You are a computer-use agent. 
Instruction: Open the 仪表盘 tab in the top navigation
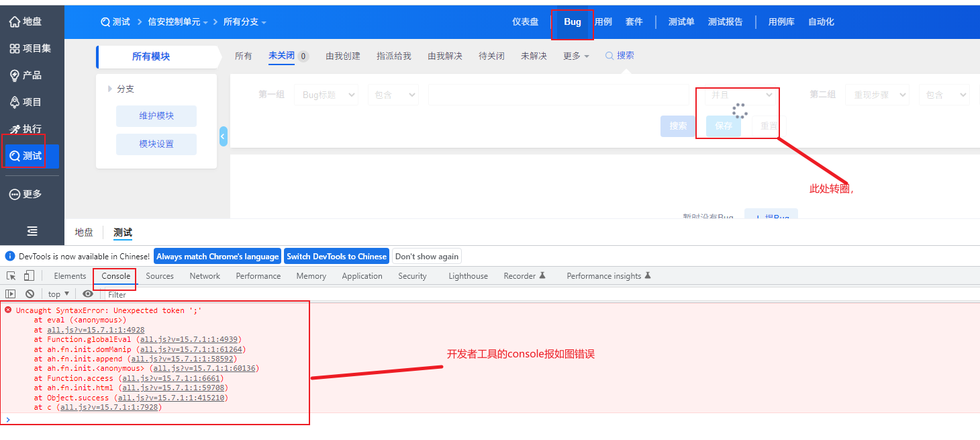point(526,21)
